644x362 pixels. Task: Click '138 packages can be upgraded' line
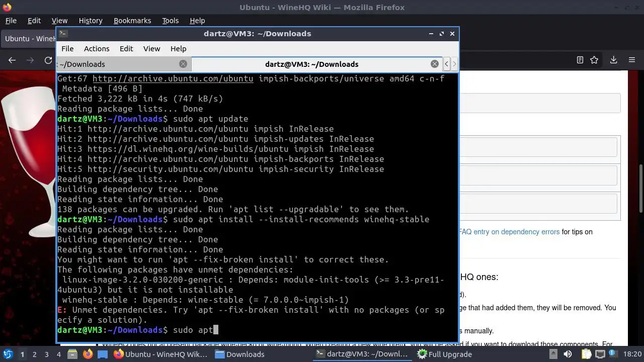tap(233, 209)
